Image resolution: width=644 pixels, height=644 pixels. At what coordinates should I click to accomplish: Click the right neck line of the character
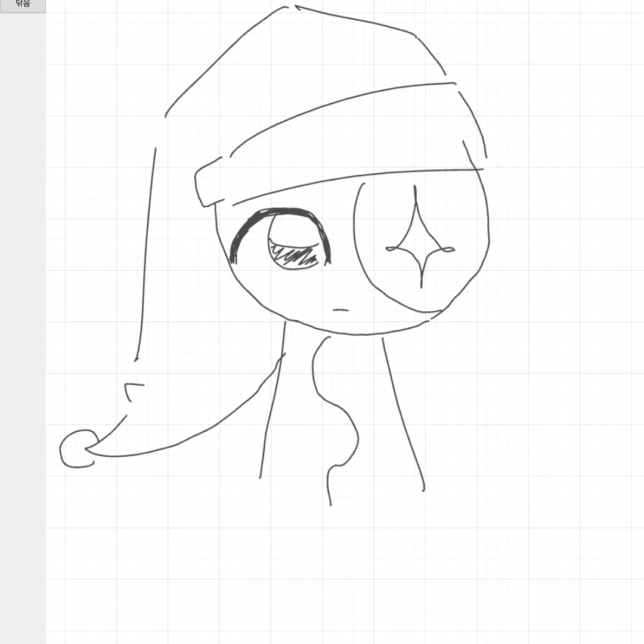tap(404, 414)
